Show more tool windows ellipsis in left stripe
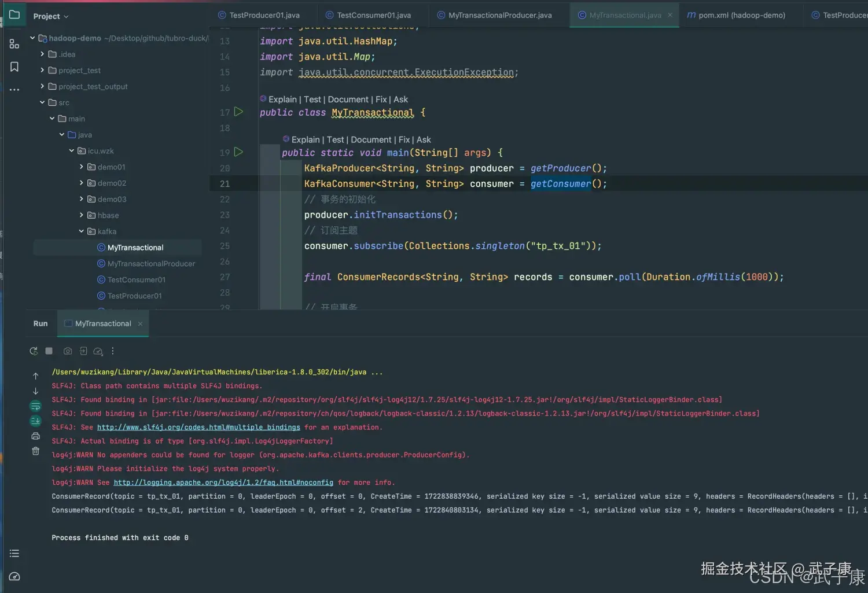The image size is (868, 593). pyautogui.click(x=14, y=90)
